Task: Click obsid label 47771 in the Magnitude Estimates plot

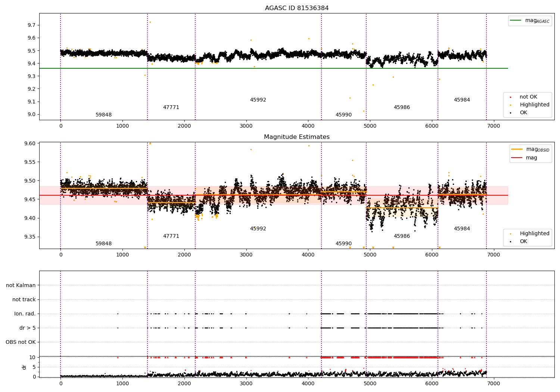Action: [x=171, y=236]
